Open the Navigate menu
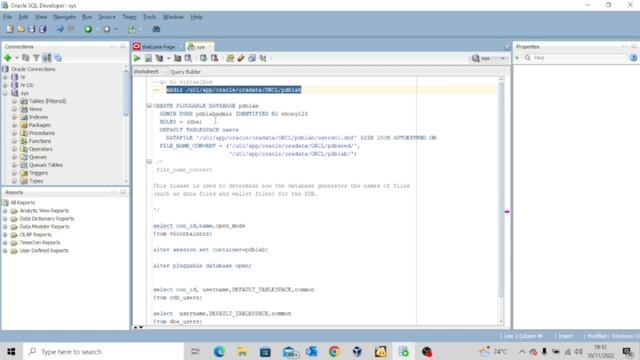The image size is (640, 360). point(64,17)
